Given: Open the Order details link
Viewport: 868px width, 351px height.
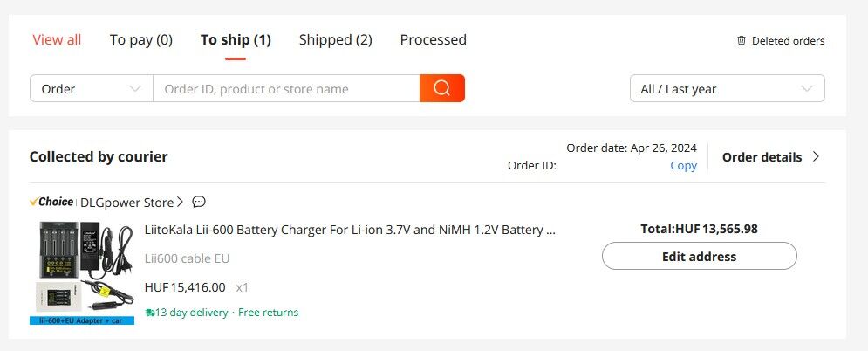Looking at the screenshot, I should 762,157.
